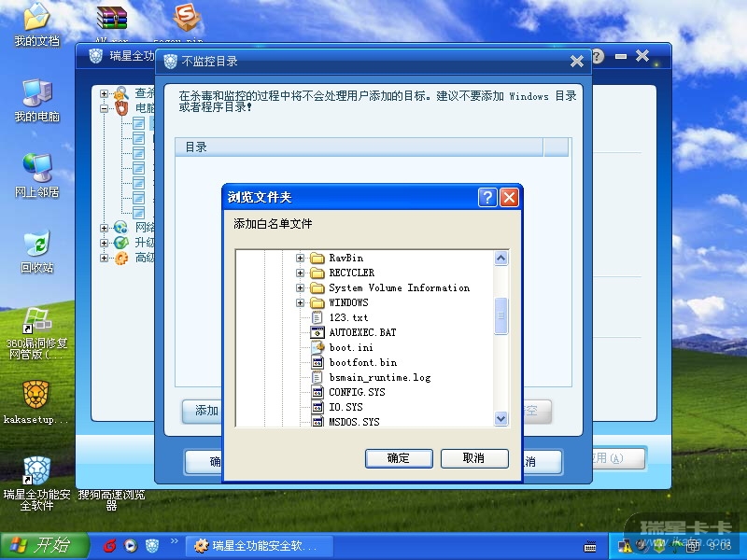Expand the WINDOWS folder node
Image resolution: width=747 pixels, height=560 pixels.
point(300,302)
